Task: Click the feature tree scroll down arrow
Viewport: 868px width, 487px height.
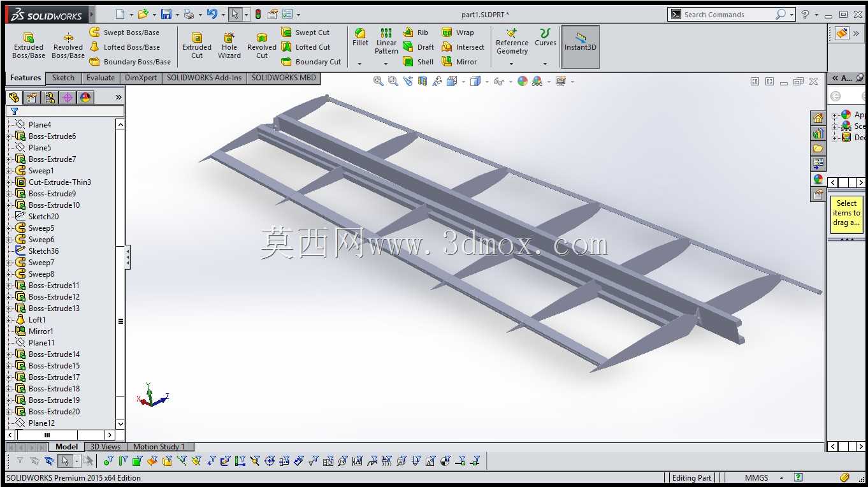Action: point(120,423)
